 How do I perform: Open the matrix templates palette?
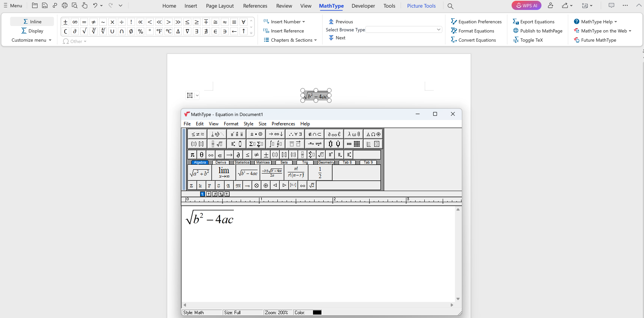[353, 144]
